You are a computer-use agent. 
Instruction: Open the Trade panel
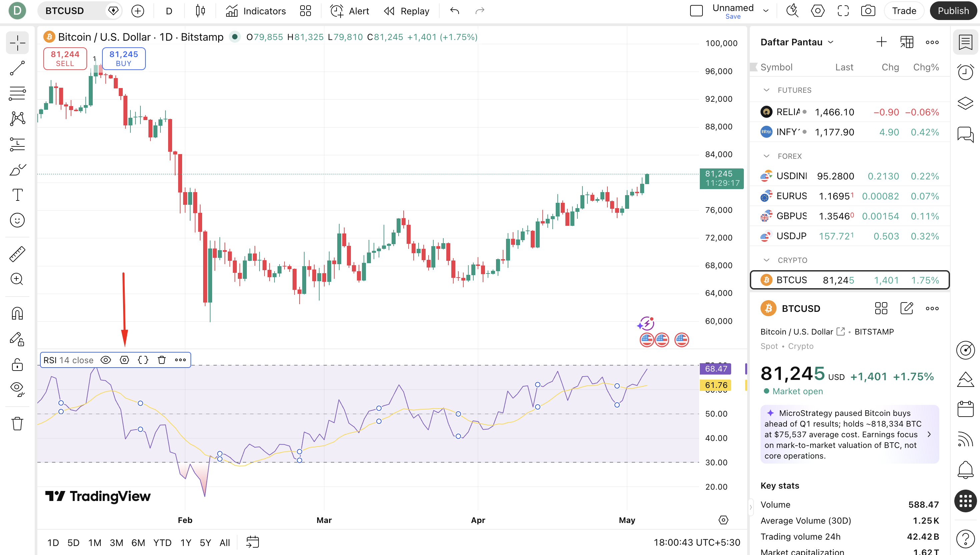click(x=904, y=11)
